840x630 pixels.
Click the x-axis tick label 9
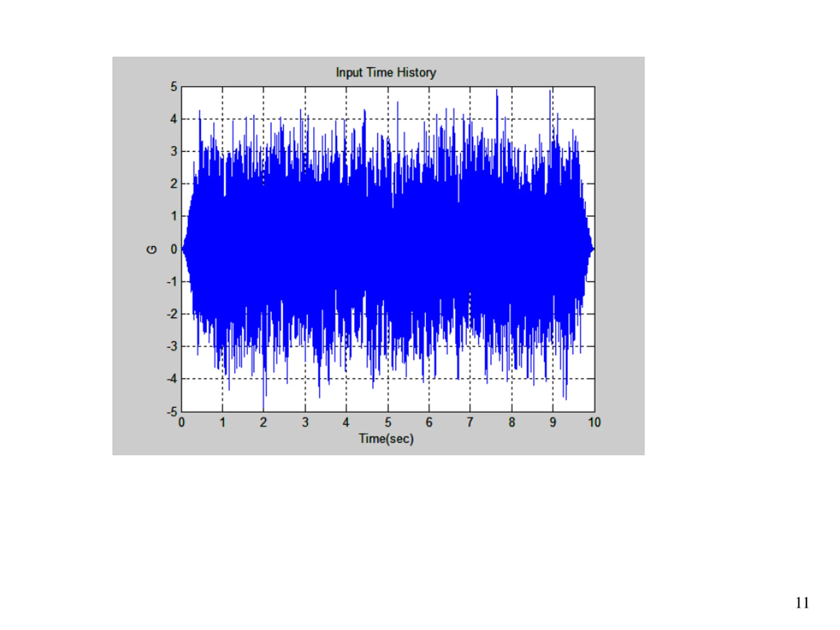[553, 422]
